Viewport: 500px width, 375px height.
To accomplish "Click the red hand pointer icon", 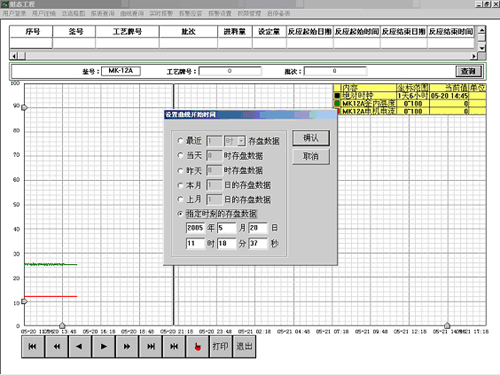I will pyautogui.click(x=198, y=347).
